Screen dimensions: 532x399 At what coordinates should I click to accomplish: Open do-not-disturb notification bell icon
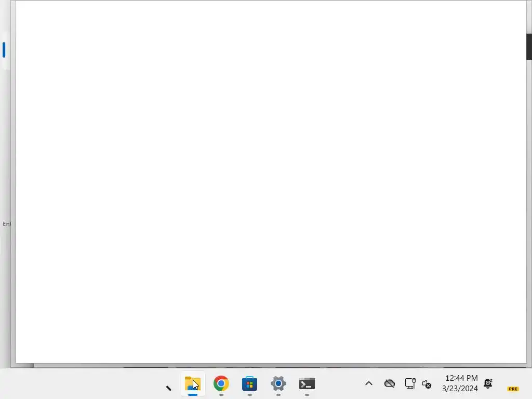point(488,383)
